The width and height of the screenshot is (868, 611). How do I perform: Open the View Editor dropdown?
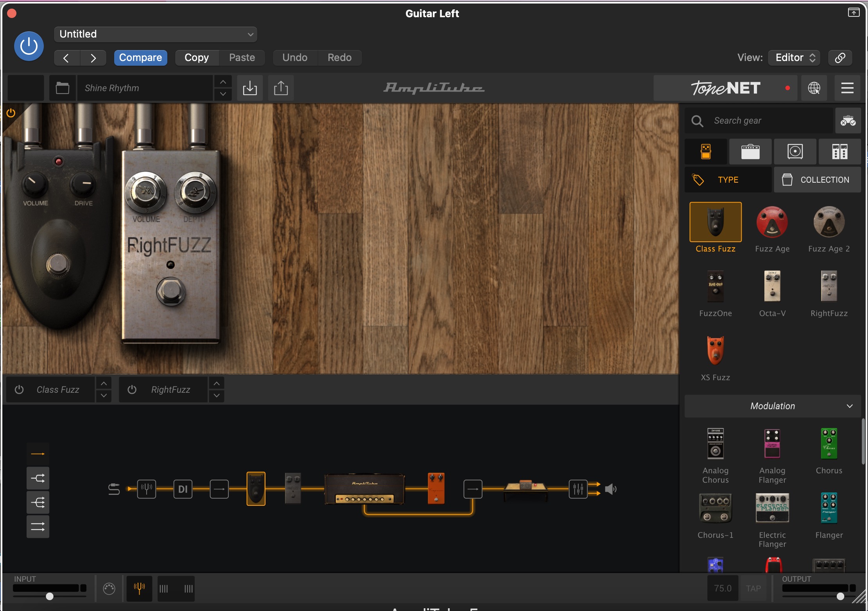click(794, 58)
